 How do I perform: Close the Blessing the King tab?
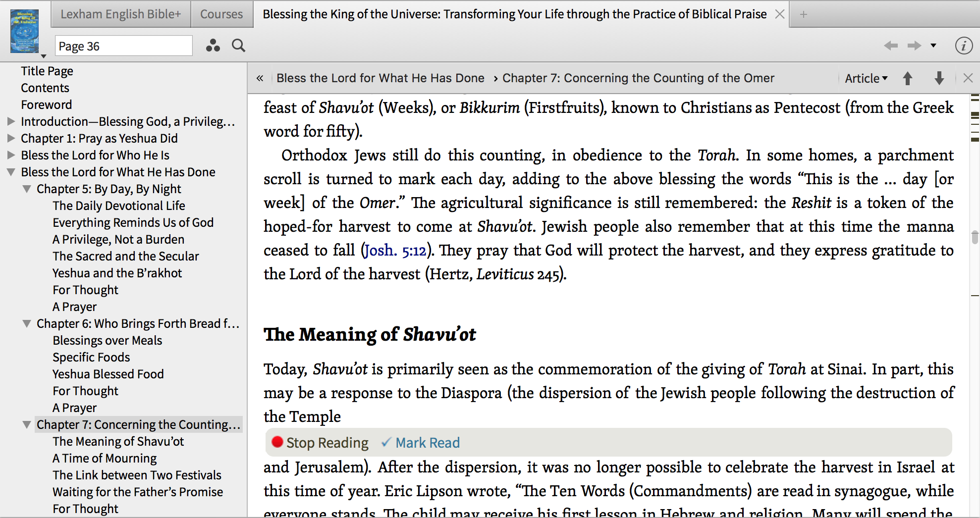point(780,14)
